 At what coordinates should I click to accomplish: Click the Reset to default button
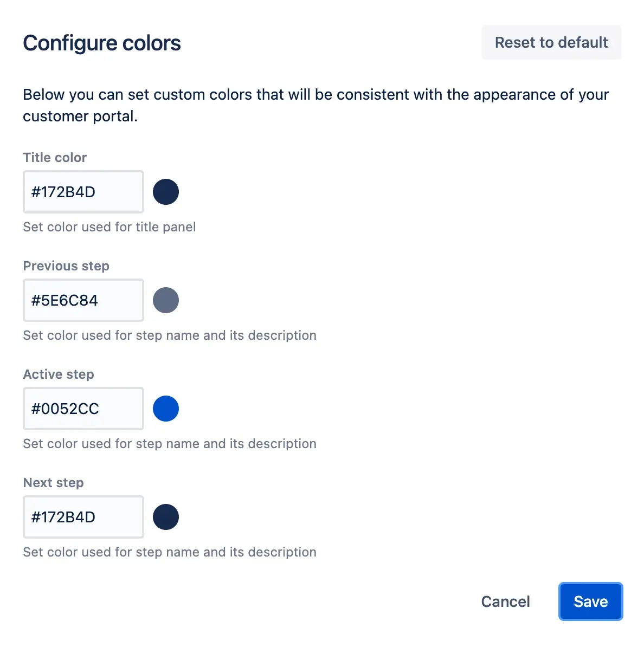551,42
